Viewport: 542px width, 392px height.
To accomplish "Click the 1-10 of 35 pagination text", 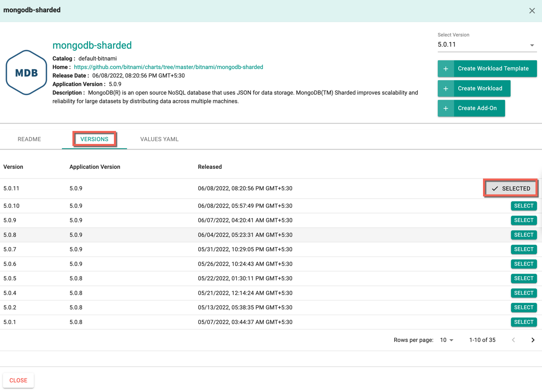I will (482, 340).
